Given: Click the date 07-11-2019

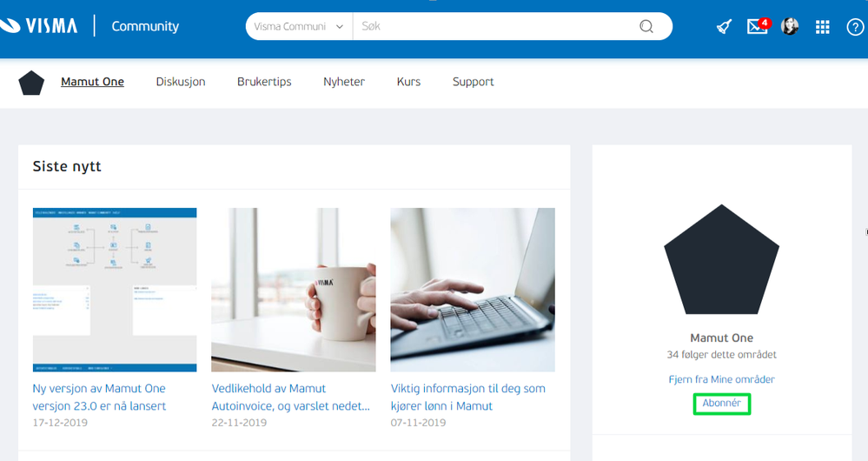Looking at the screenshot, I should [x=418, y=422].
